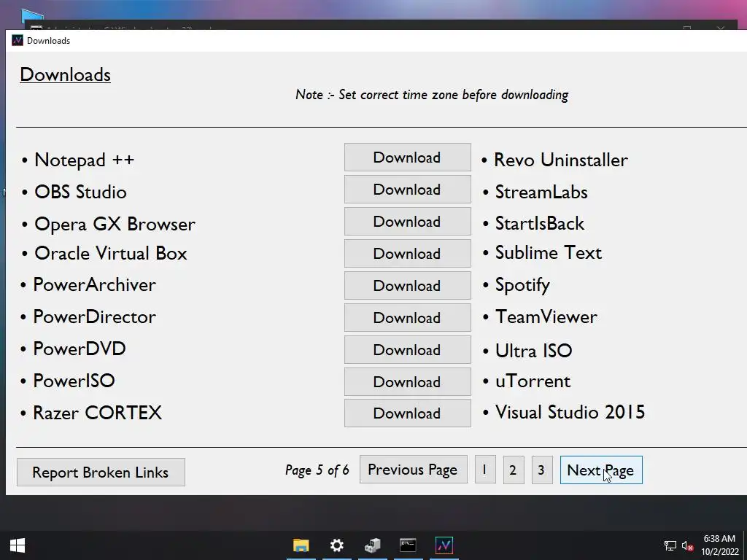Download PowerDVD from the list
Image resolution: width=747 pixels, height=560 pixels.
tap(407, 349)
